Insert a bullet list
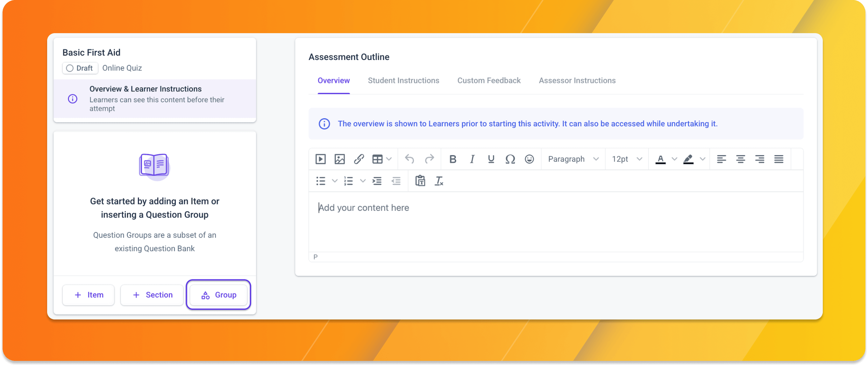The height and width of the screenshot is (366, 868). coord(320,181)
